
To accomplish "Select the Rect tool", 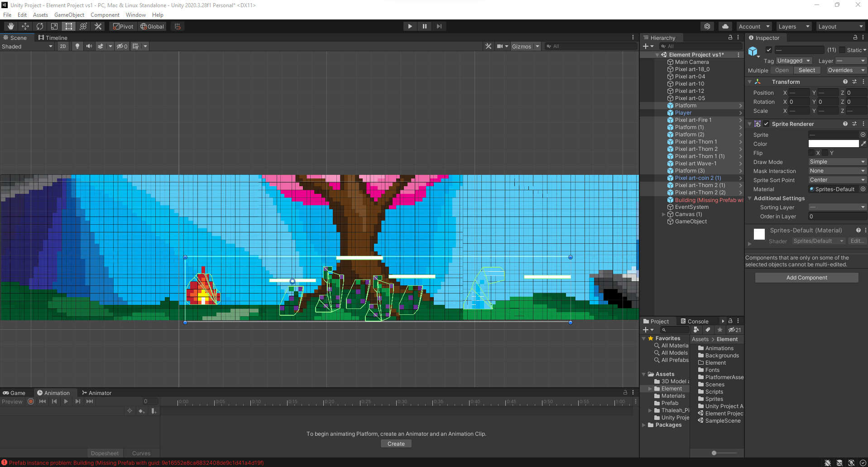I will (x=69, y=26).
